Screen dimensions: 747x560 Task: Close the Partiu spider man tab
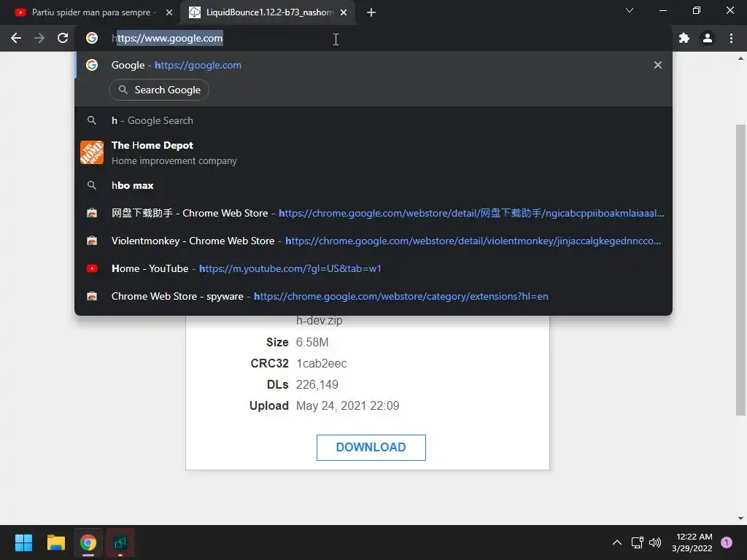[169, 12]
